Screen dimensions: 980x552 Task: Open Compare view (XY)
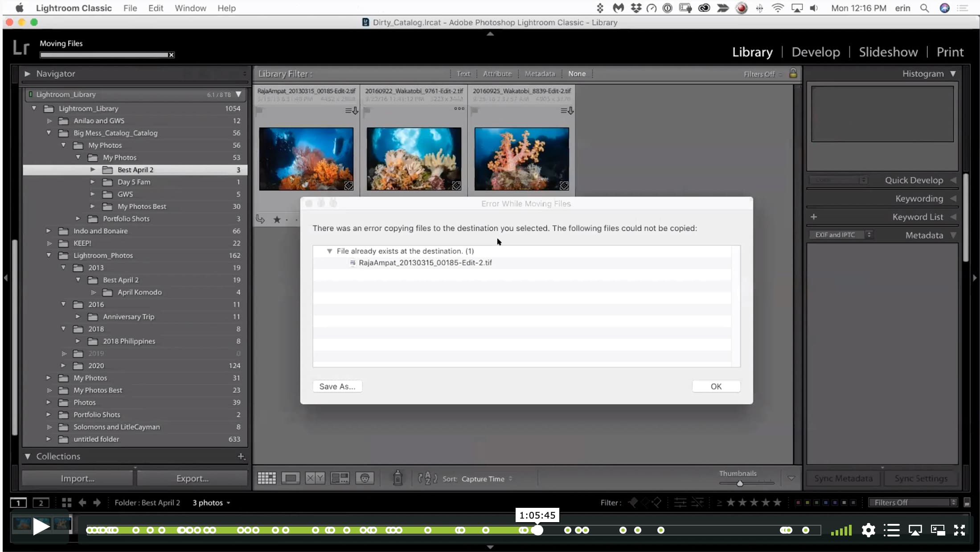pyautogui.click(x=315, y=478)
